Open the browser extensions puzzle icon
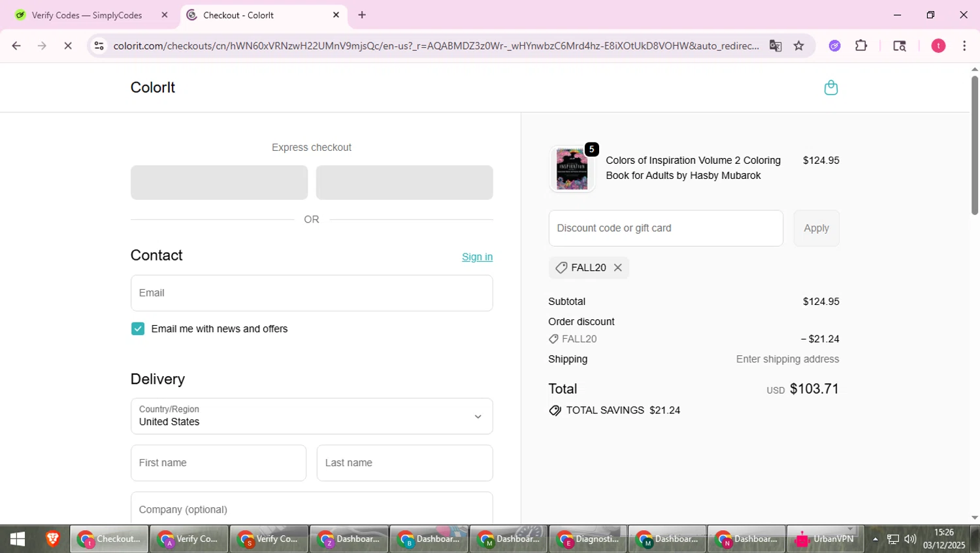This screenshot has width=980, height=553. pos(861,46)
